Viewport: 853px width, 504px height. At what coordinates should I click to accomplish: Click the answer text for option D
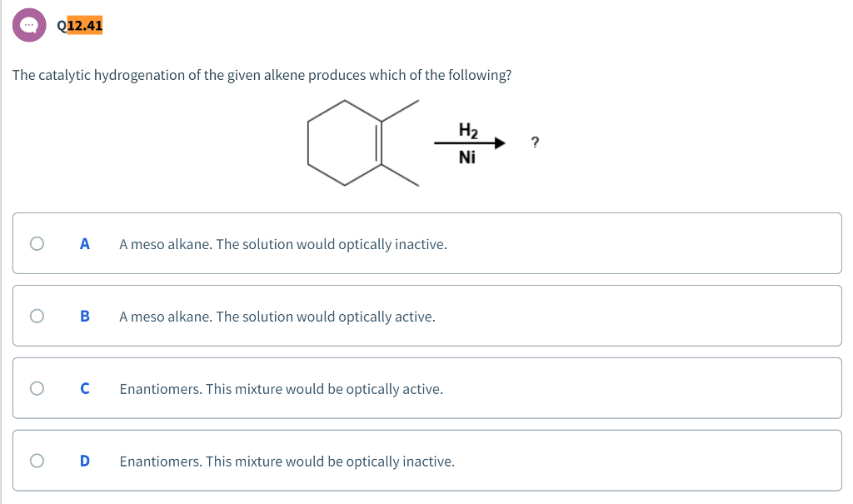pyautogui.click(x=287, y=461)
